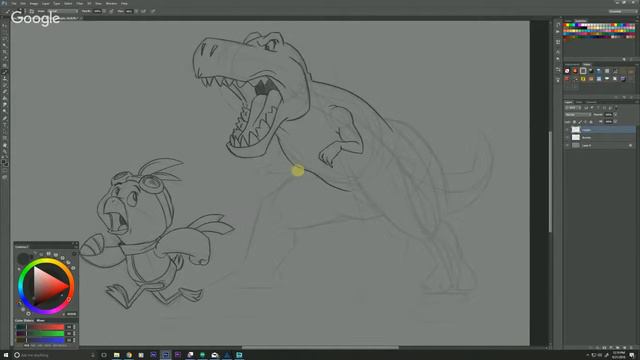Select the Quick Selection tool
This screenshot has height=360, width=640.
[5, 45]
